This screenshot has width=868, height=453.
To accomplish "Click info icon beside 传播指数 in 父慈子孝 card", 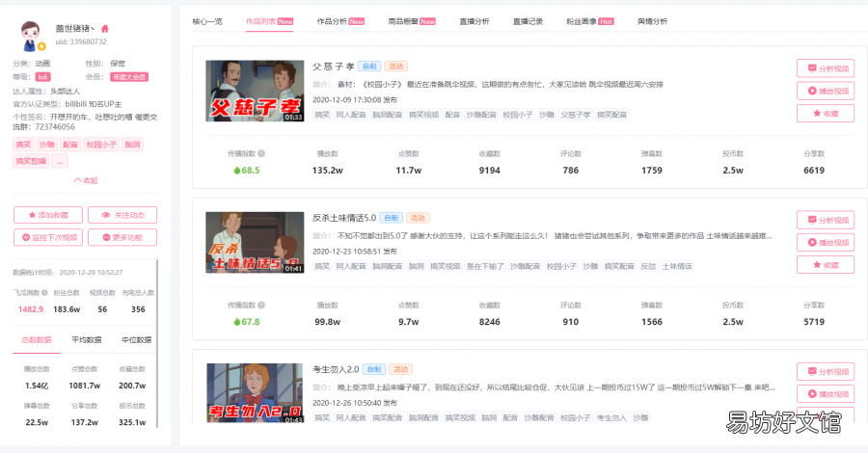I will click(x=261, y=154).
